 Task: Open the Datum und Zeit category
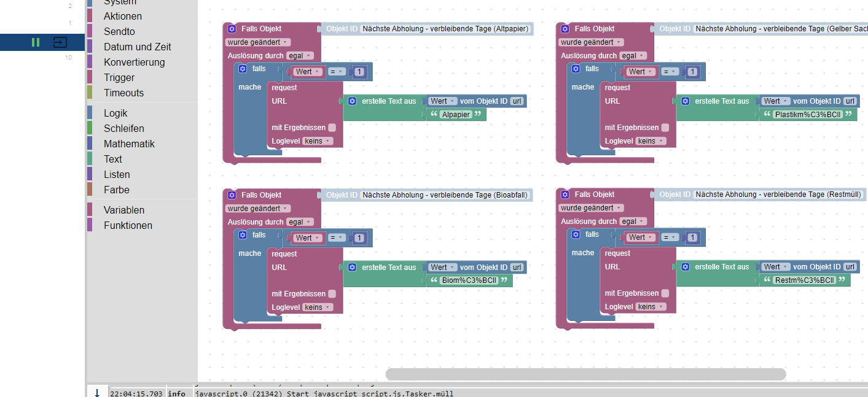(137, 47)
